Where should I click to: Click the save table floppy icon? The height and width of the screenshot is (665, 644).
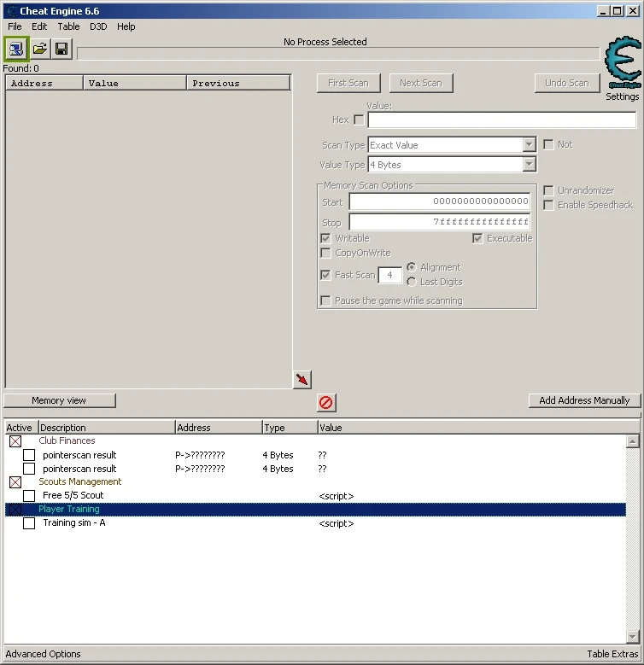(62, 50)
